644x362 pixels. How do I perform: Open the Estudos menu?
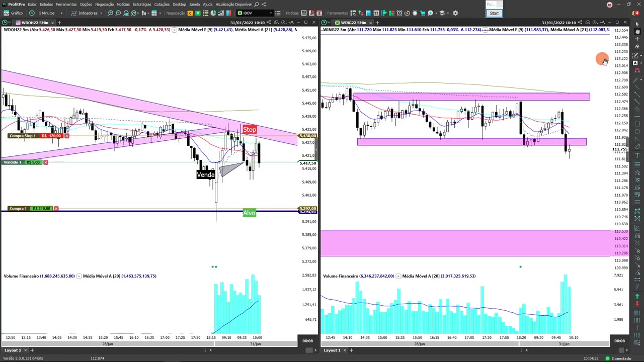46,4
